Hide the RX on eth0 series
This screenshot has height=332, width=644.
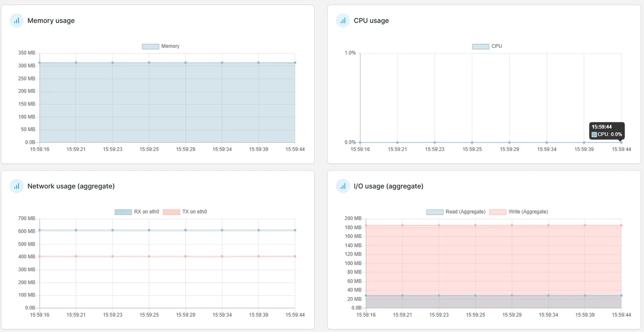coord(137,212)
